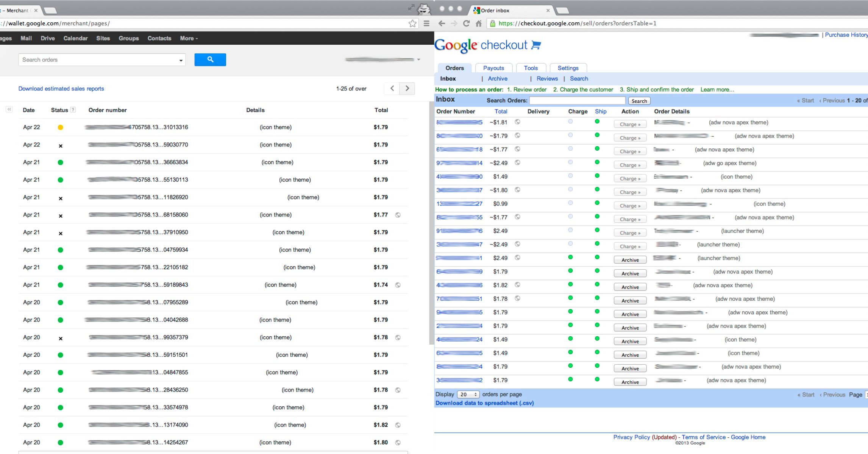
Task: Bookmark page with star icon
Action: [412, 23]
